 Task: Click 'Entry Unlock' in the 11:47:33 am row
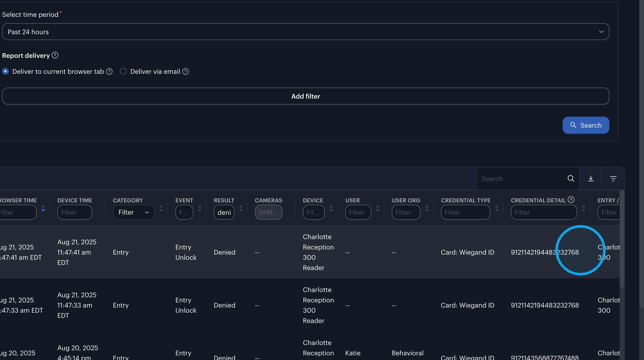[x=186, y=305]
